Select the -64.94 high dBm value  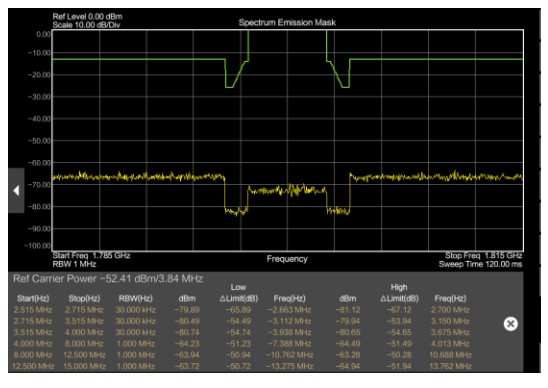pyautogui.click(x=348, y=366)
